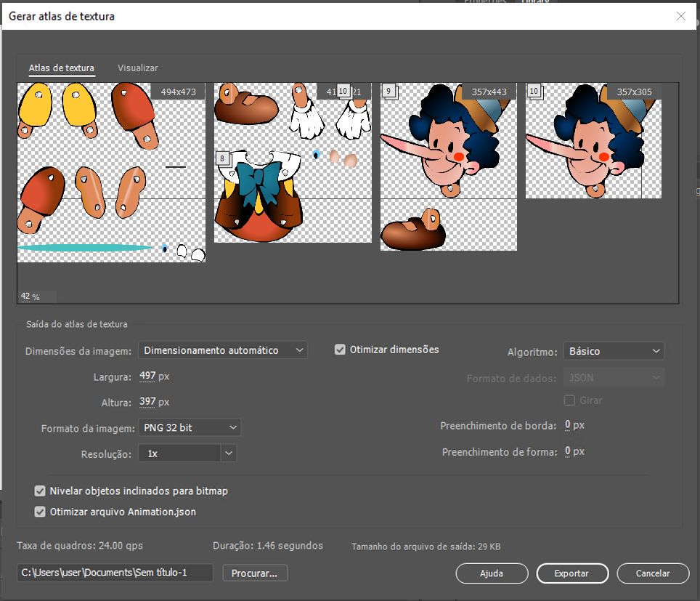Uncheck Otimizar arquivo Animation.json
This screenshot has height=601, width=700.
click(x=40, y=512)
